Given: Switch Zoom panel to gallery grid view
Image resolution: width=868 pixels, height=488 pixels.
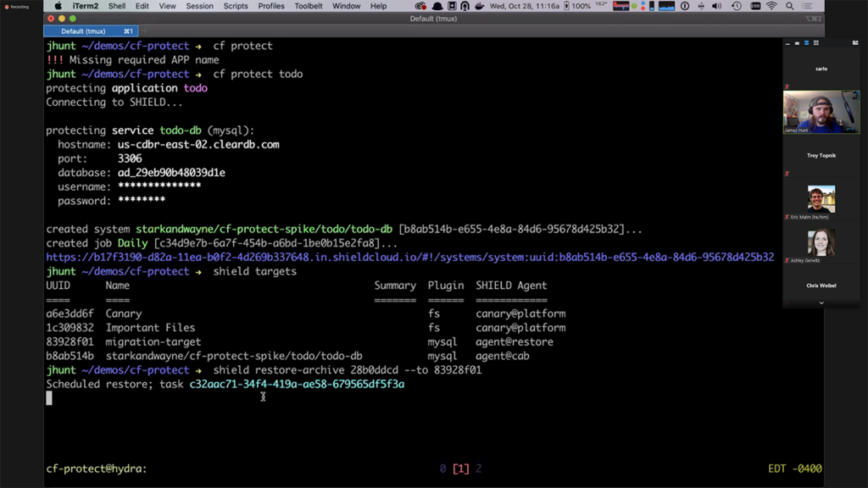Looking at the screenshot, I should click(816, 42).
